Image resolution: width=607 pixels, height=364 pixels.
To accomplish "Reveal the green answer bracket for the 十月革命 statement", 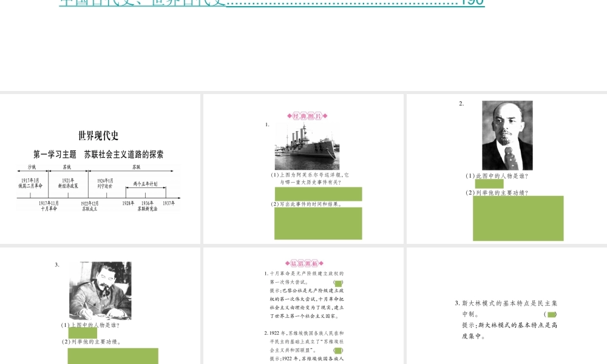I will [x=338, y=283].
